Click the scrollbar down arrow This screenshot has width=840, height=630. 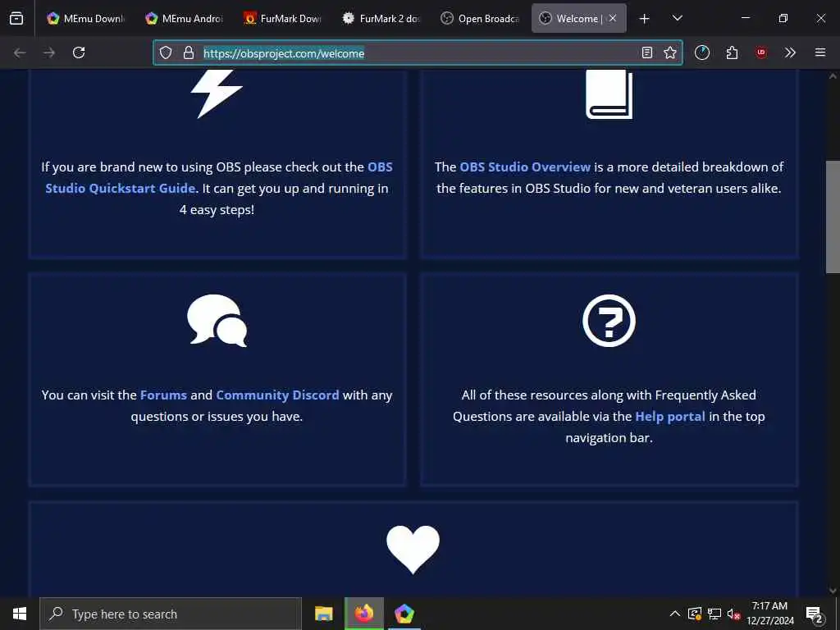point(833,591)
